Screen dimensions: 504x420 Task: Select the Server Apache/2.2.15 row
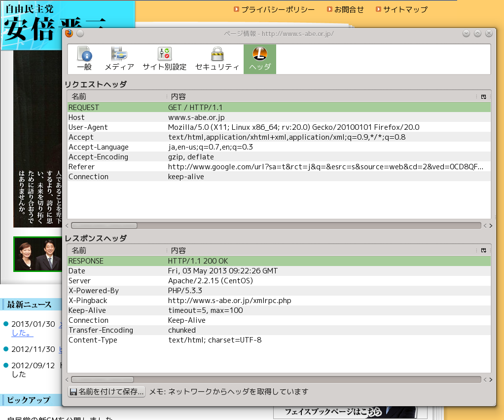[279, 281]
